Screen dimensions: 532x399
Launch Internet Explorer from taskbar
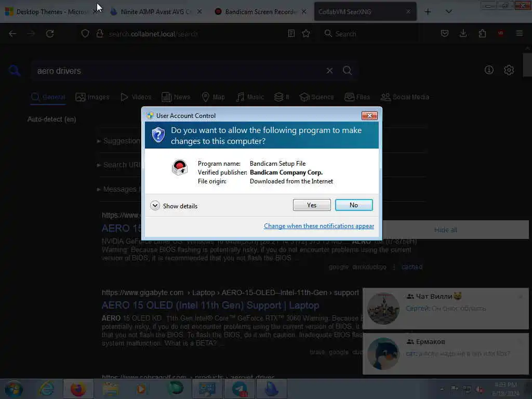tap(46, 389)
